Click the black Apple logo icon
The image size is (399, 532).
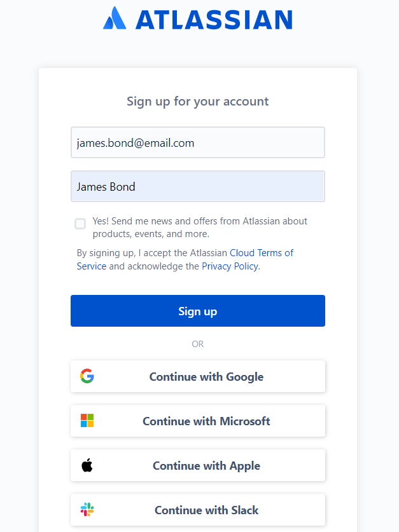coord(87,465)
